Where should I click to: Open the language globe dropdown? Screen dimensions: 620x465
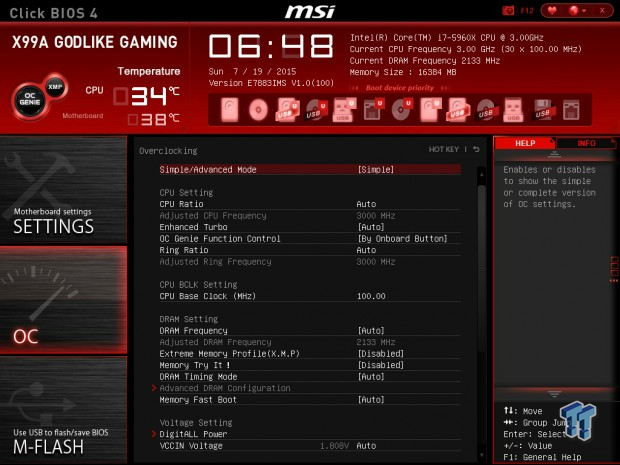tap(577, 11)
